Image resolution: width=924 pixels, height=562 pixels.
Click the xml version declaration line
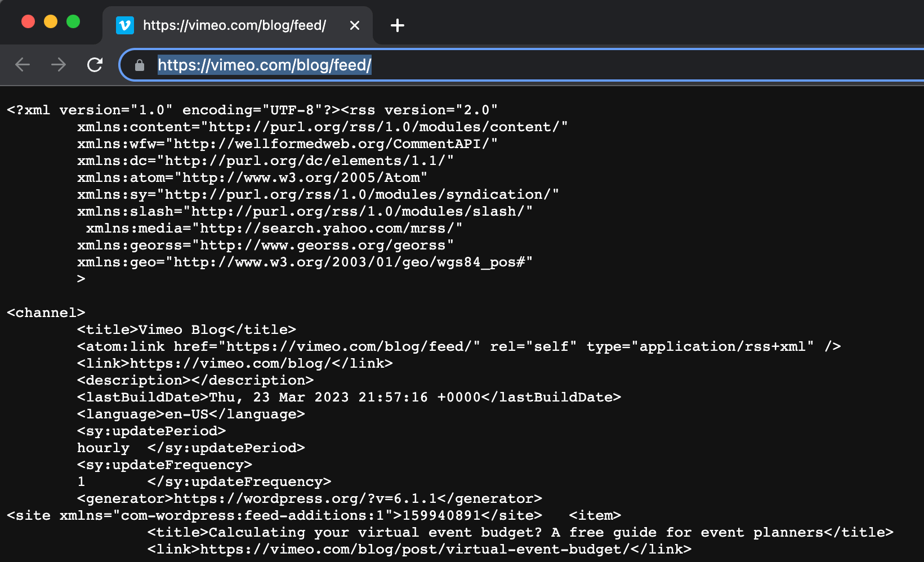click(x=252, y=110)
